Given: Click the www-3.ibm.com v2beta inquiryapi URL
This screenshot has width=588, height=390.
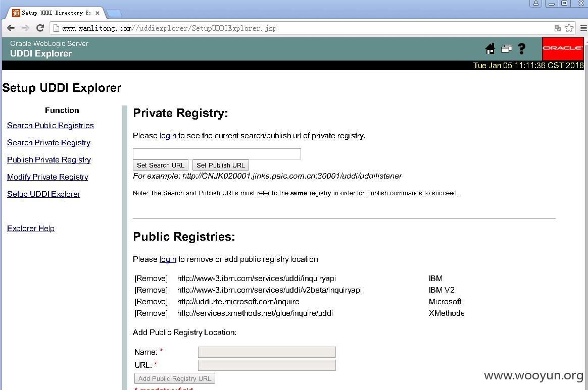Looking at the screenshot, I should coord(269,290).
